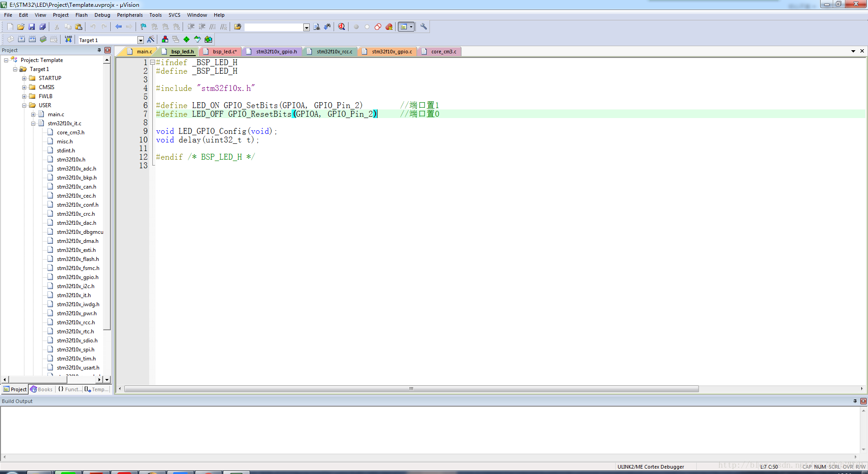
Task: Collapse the Target 1 tree node
Action: click(15, 69)
